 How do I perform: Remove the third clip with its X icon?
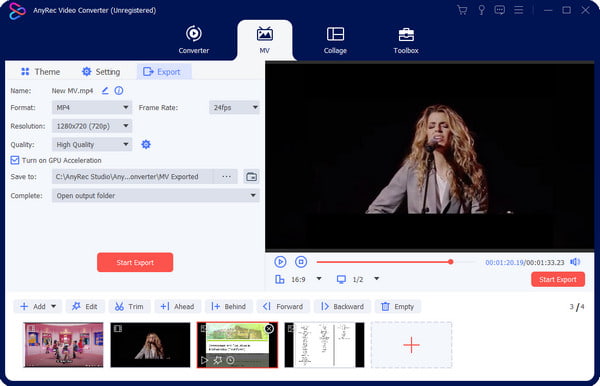[x=269, y=329]
